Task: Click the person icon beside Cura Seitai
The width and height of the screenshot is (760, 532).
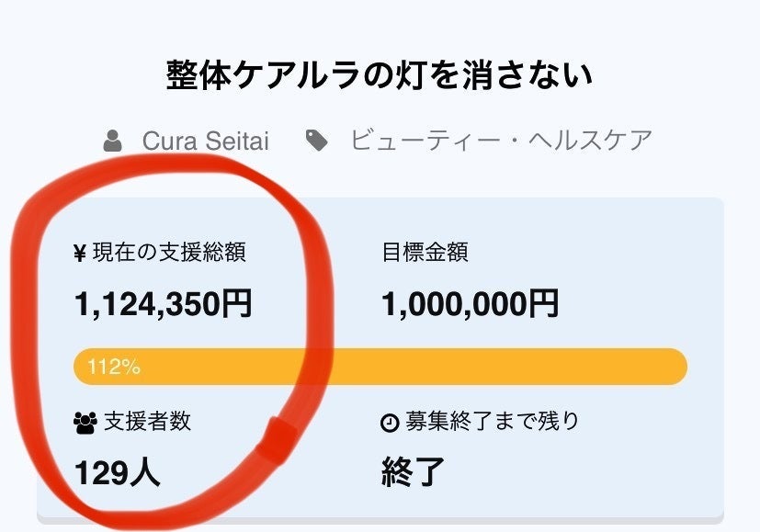Action: pyautogui.click(x=113, y=141)
